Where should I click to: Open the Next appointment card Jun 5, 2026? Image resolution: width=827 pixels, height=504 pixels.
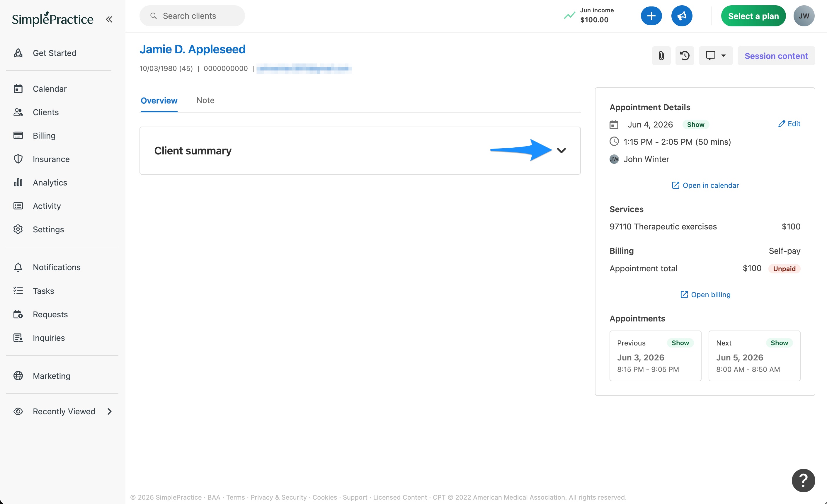pyautogui.click(x=754, y=356)
